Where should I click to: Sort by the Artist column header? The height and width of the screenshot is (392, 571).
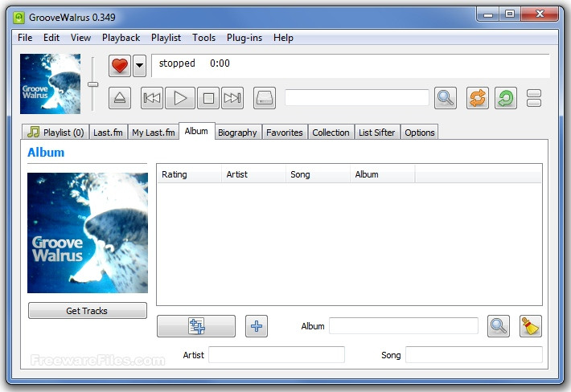point(253,174)
